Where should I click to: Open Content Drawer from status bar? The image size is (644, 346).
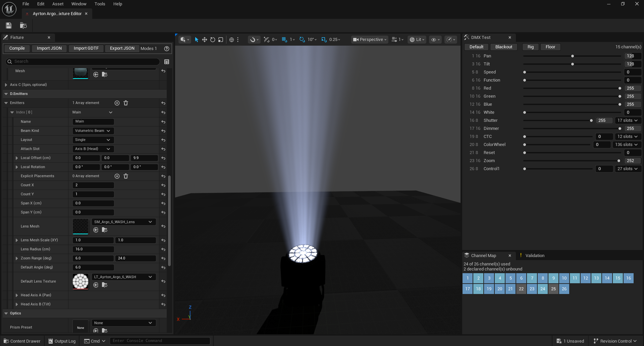22,341
